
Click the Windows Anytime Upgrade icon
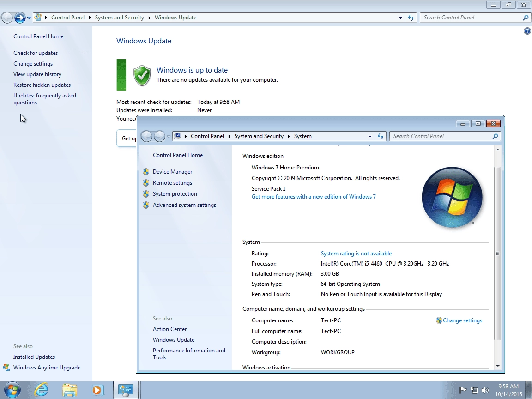point(6,368)
